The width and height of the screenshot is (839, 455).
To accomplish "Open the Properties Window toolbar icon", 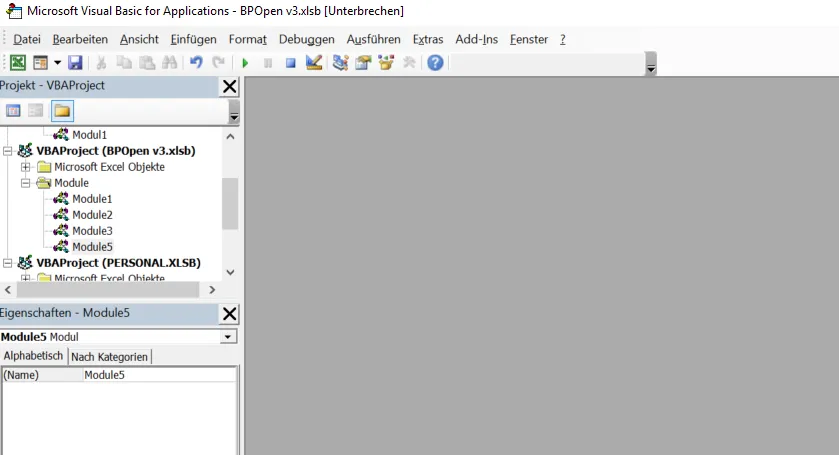I will [363, 63].
